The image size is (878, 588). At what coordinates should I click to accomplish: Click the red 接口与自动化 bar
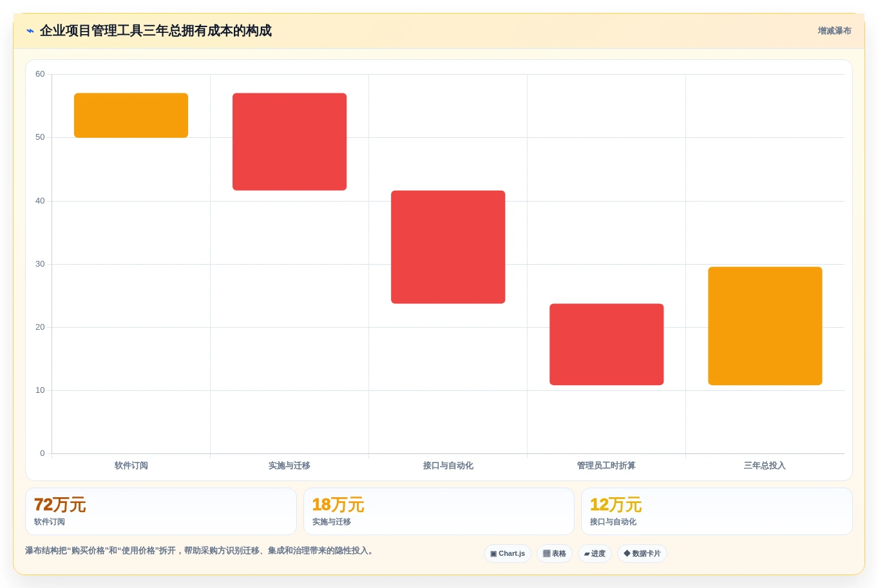(x=448, y=247)
